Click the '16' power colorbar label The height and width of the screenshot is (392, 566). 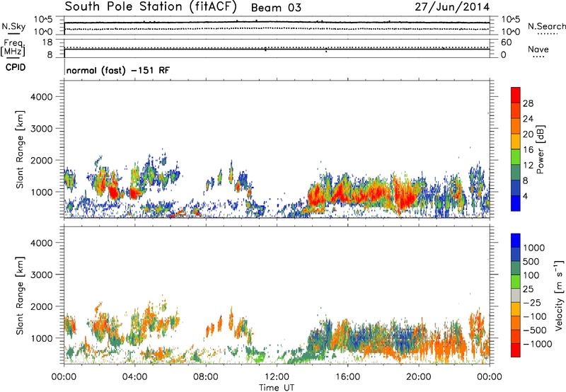click(528, 150)
